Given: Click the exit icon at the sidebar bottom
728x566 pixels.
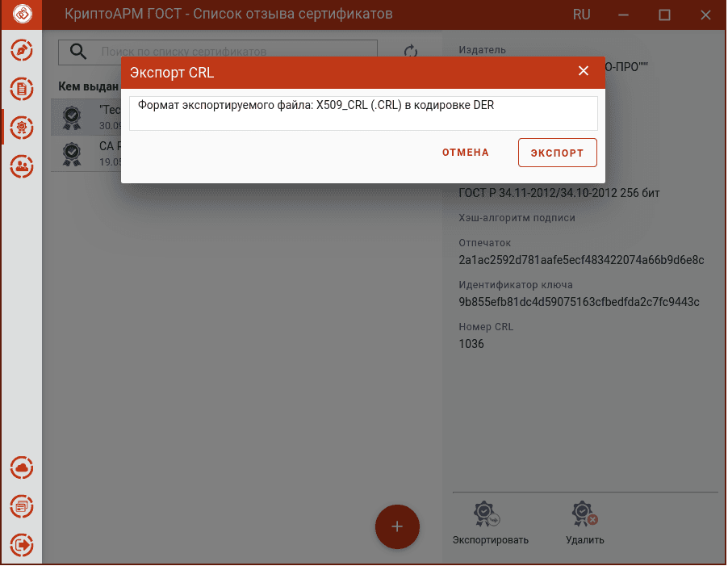Looking at the screenshot, I should point(22,544).
